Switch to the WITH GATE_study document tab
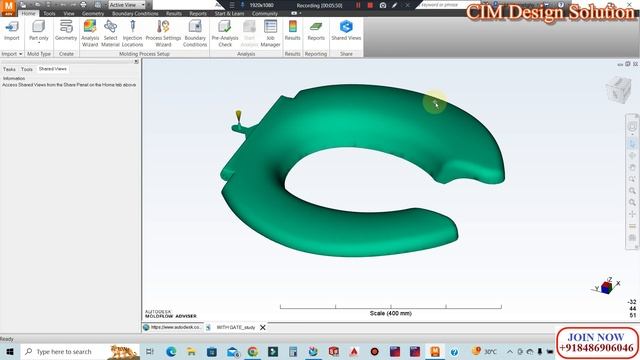This screenshot has width=640, height=360. (x=236, y=327)
